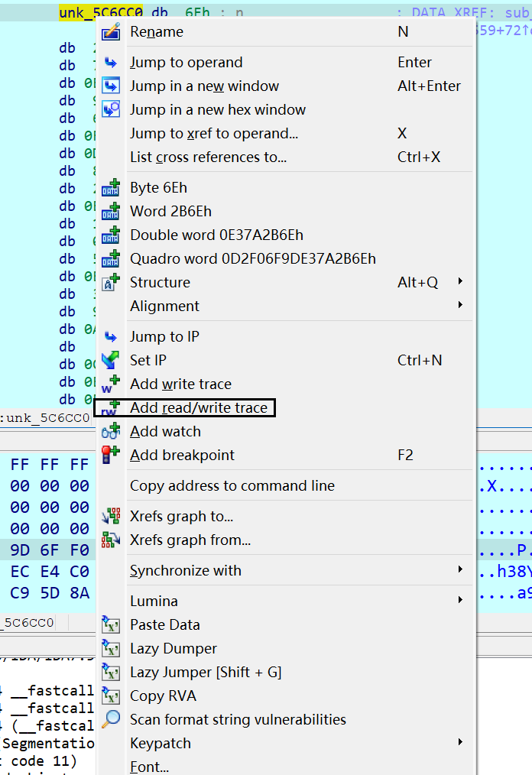Click the Scan format string magnifier icon
Viewport: 532px width, 775px height.
(111, 719)
